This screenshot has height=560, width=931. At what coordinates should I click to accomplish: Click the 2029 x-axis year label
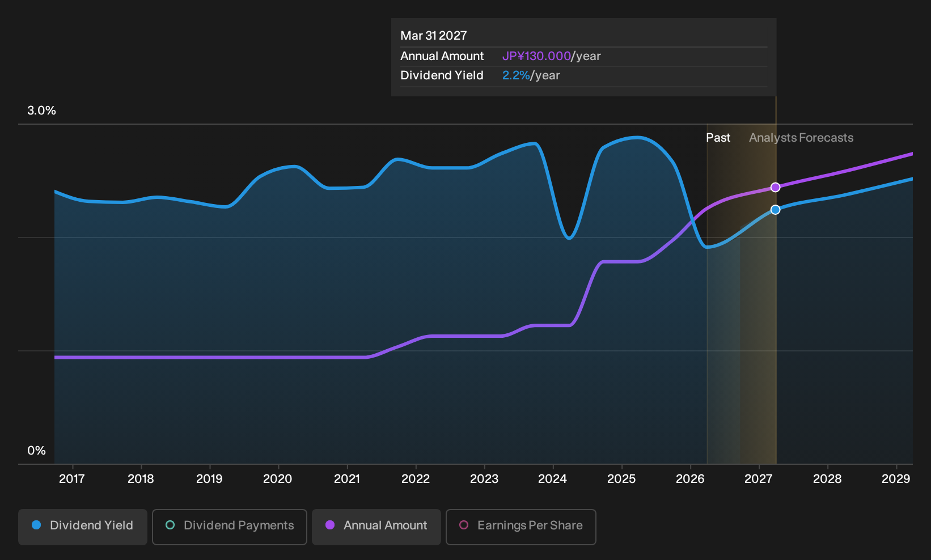pyautogui.click(x=896, y=479)
